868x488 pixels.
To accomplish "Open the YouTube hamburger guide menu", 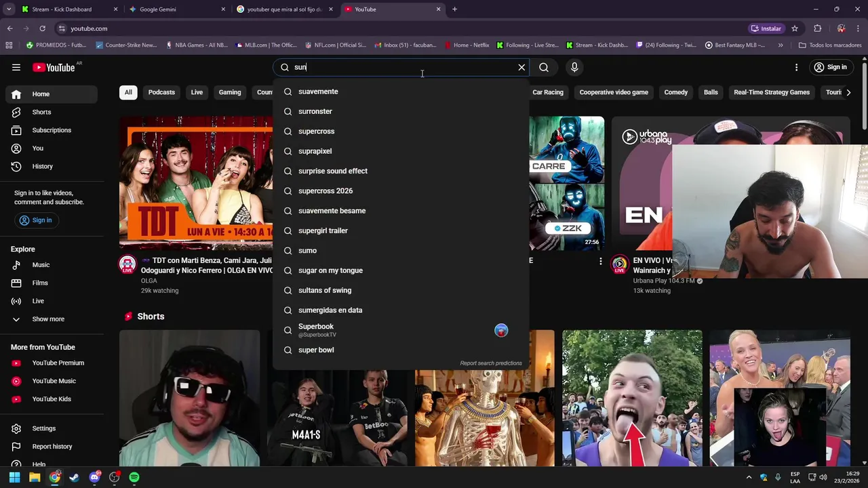I will click(16, 67).
